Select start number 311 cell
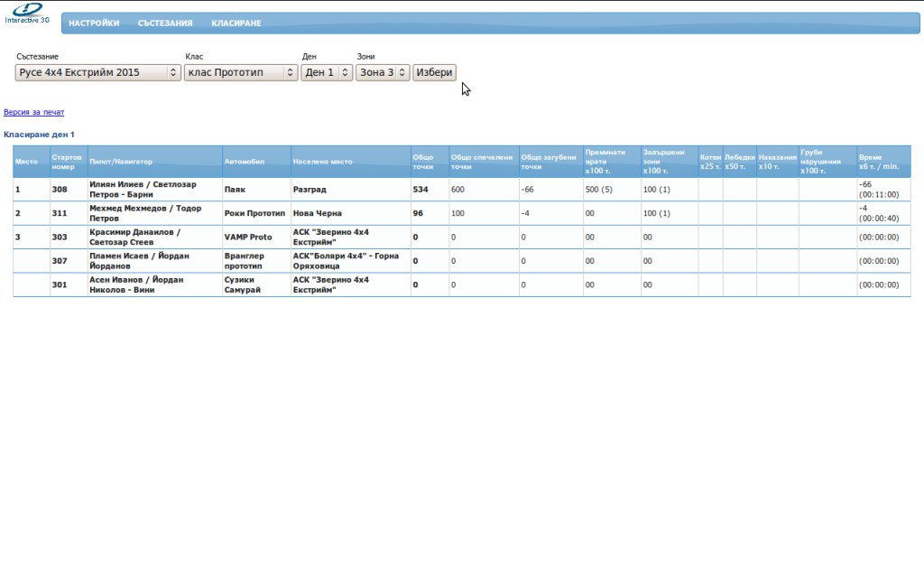 click(x=69, y=213)
